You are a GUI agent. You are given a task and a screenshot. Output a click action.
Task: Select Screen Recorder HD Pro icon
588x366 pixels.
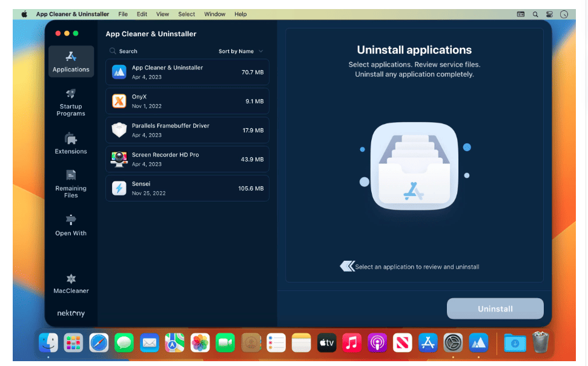click(x=119, y=159)
